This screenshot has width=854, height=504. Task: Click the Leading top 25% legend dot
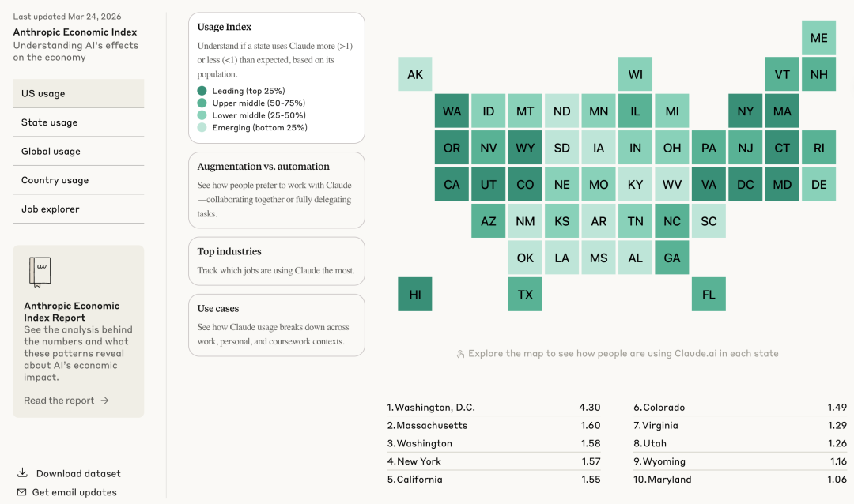point(202,91)
